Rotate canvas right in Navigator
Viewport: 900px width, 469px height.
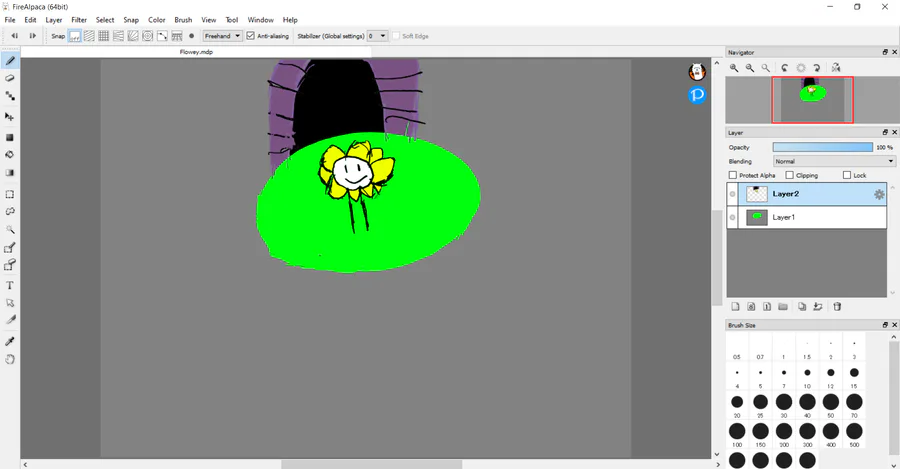817,68
